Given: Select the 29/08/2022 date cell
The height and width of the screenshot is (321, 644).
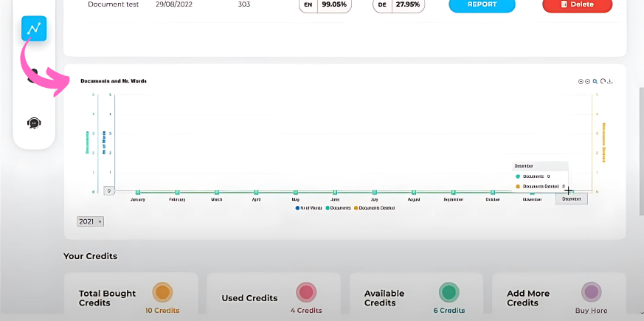Looking at the screenshot, I should (x=174, y=4).
